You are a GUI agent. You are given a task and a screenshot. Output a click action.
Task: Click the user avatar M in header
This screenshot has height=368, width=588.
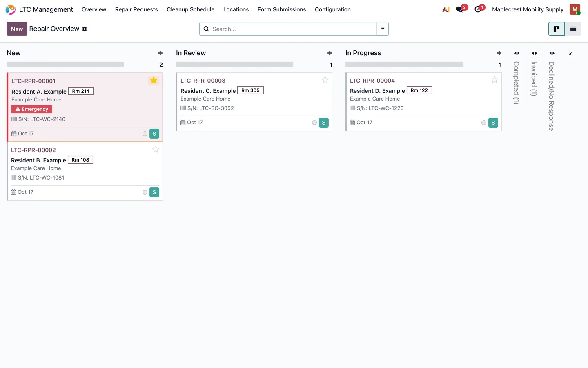pos(575,9)
